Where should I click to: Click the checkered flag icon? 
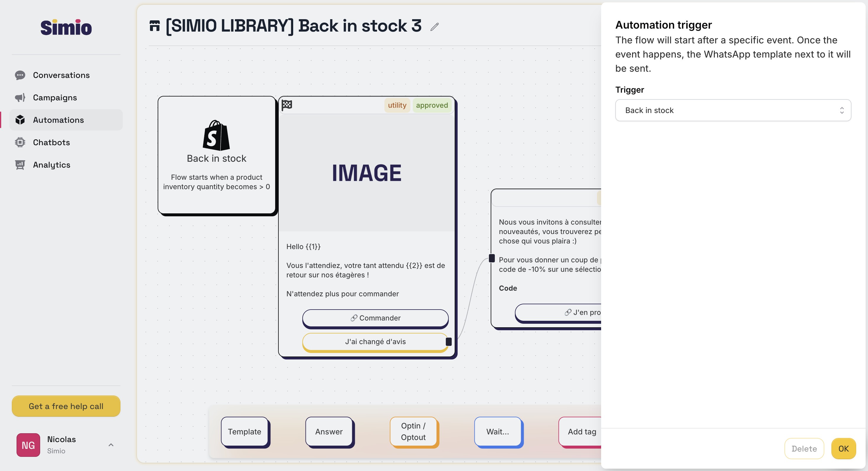pyautogui.click(x=287, y=105)
